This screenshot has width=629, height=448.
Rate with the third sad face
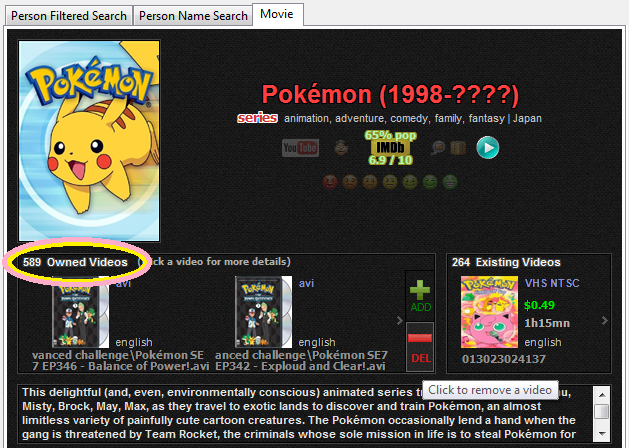click(x=370, y=182)
